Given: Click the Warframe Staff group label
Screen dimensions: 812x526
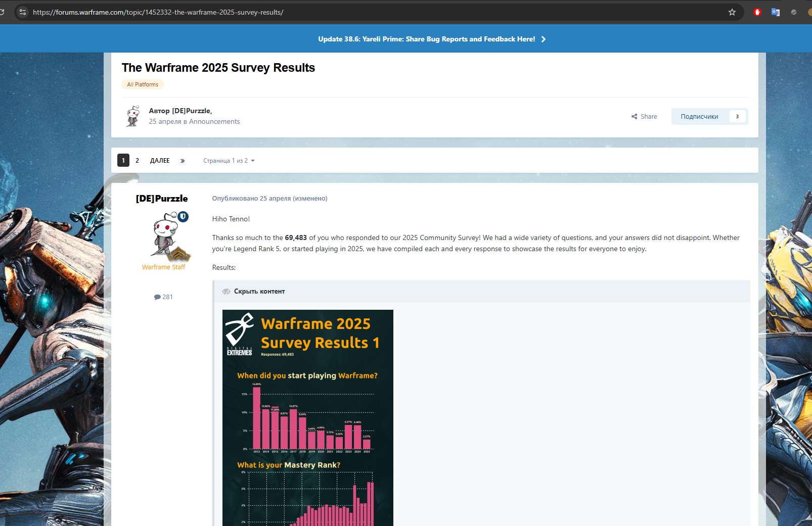Looking at the screenshot, I should pyautogui.click(x=163, y=267).
